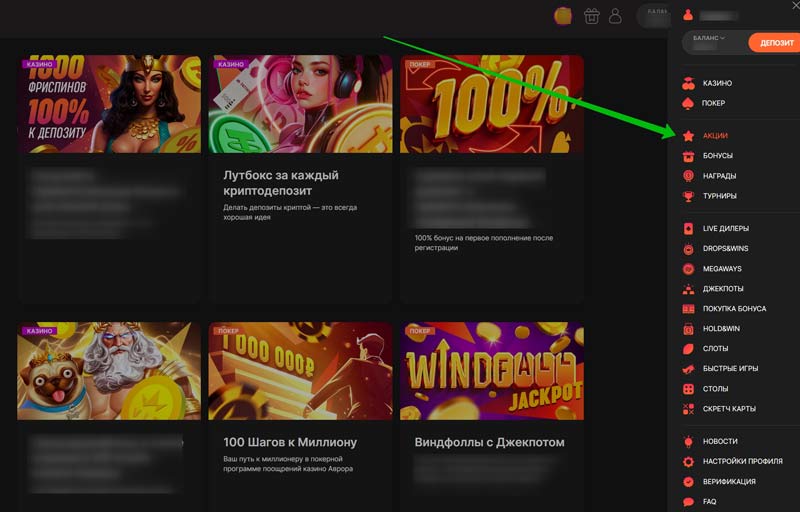The width and height of the screenshot is (800, 512).
Task: Click the FAQ chat bubble icon
Action: (688, 502)
